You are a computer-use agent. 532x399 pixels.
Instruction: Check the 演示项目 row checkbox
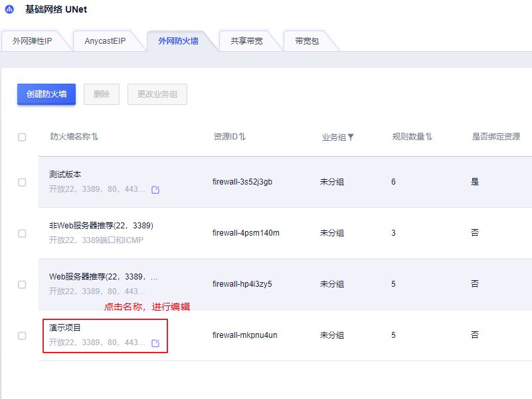(22, 335)
